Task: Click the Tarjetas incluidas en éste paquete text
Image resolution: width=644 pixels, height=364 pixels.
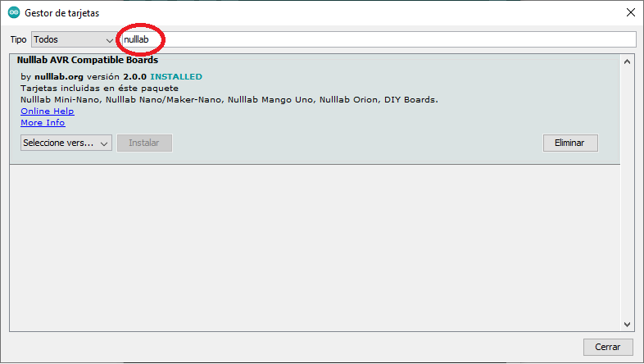Action: click(x=99, y=89)
